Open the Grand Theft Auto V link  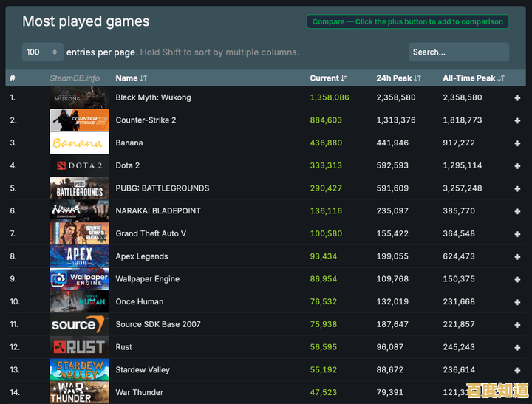pyautogui.click(x=151, y=234)
